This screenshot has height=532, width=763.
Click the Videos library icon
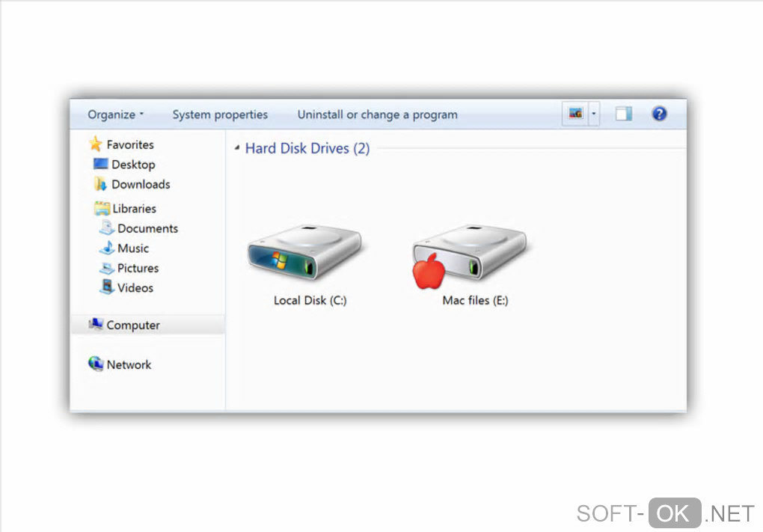[107, 287]
